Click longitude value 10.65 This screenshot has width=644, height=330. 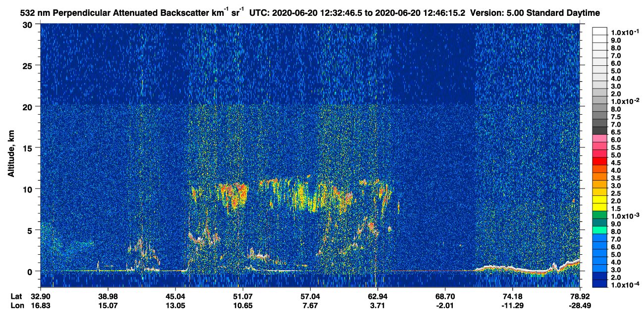click(243, 305)
